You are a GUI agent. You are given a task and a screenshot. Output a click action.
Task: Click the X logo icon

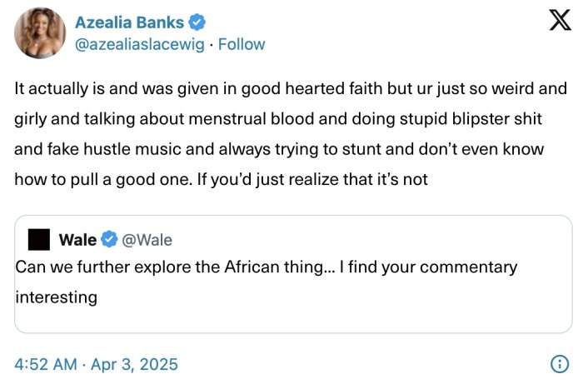(x=561, y=22)
